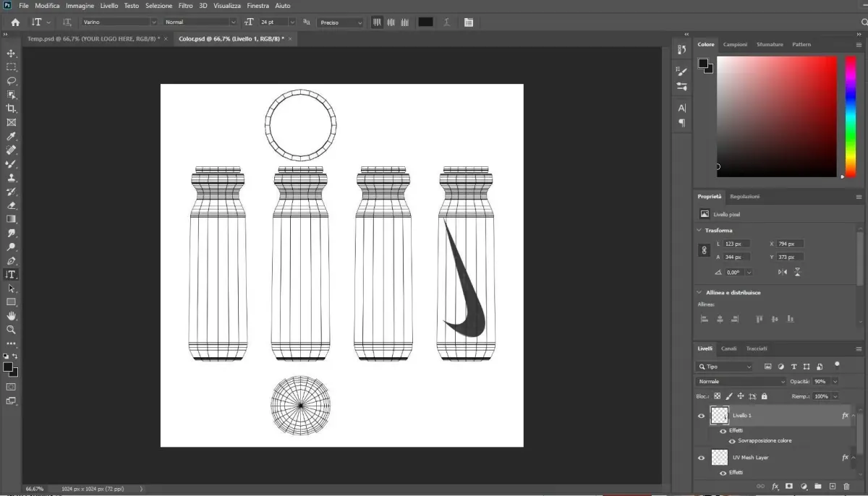Toggle Effetti visibility under Livello 1
Viewport: 868px width, 496px height.
tap(723, 431)
